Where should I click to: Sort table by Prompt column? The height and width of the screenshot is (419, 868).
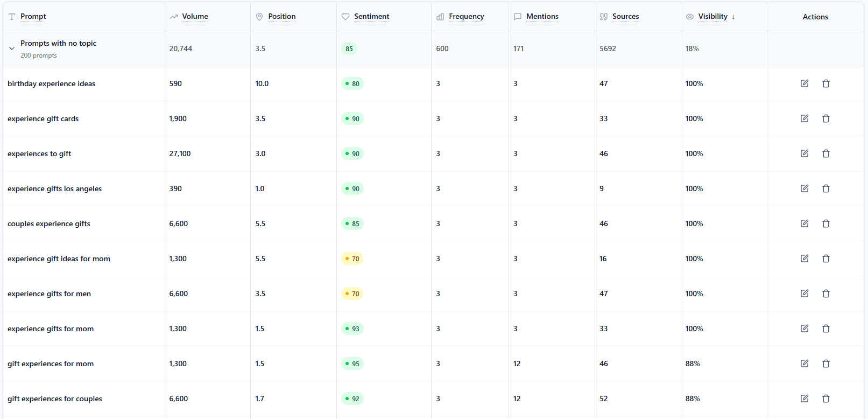(33, 17)
